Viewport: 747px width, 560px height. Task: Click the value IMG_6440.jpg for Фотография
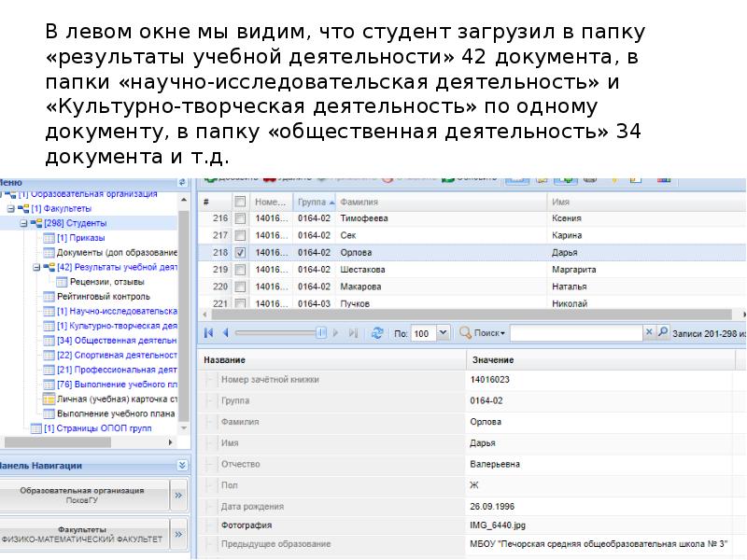click(x=498, y=525)
